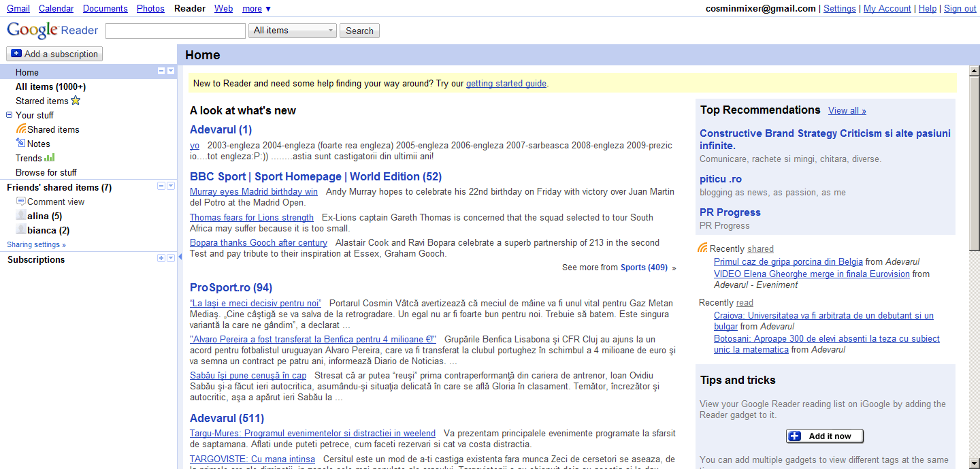Open BBC Sport World Edition (52) heading
Viewport: 980px width, 469px height.
click(x=316, y=176)
